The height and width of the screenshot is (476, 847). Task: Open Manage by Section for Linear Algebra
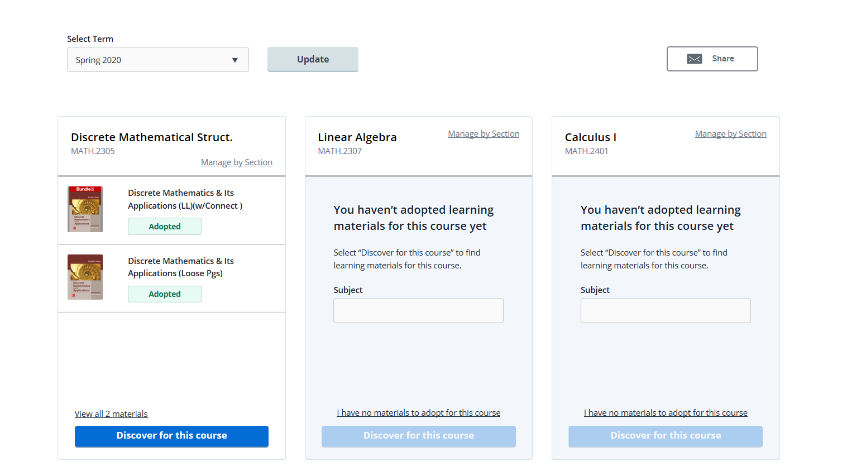pos(483,134)
